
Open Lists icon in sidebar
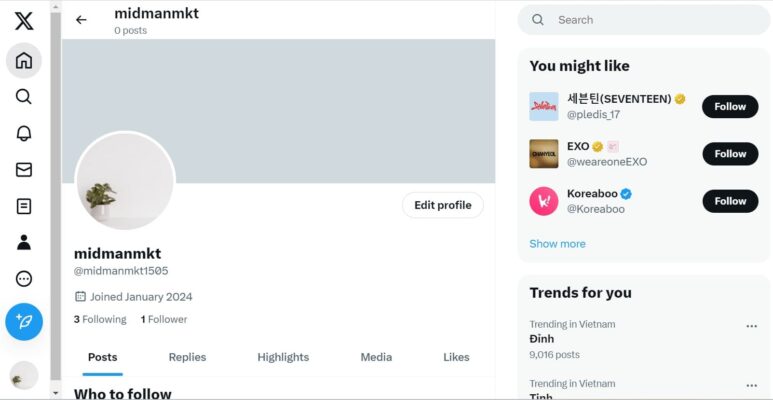(x=24, y=206)
